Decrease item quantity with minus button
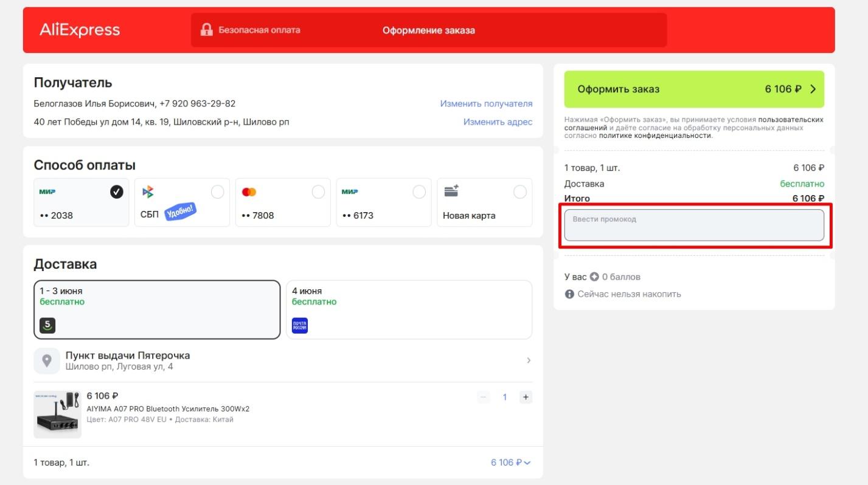 point(484,397)
